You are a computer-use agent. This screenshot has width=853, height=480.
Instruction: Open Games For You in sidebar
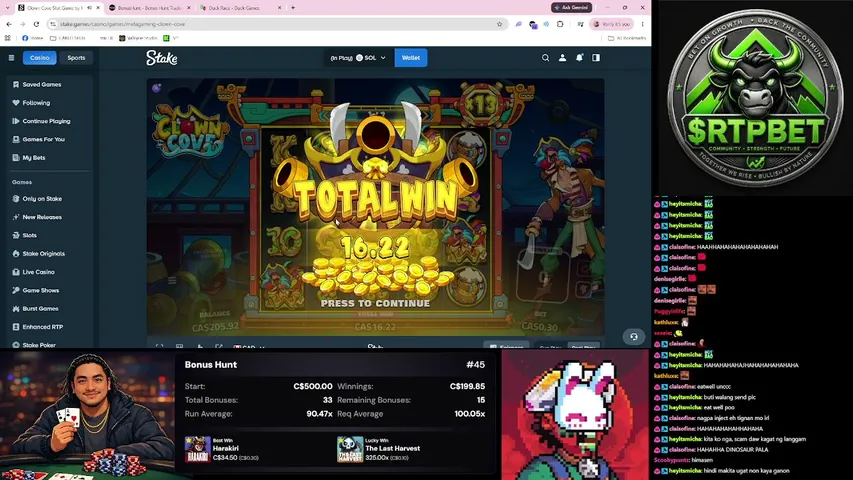[x=44, y=139]
